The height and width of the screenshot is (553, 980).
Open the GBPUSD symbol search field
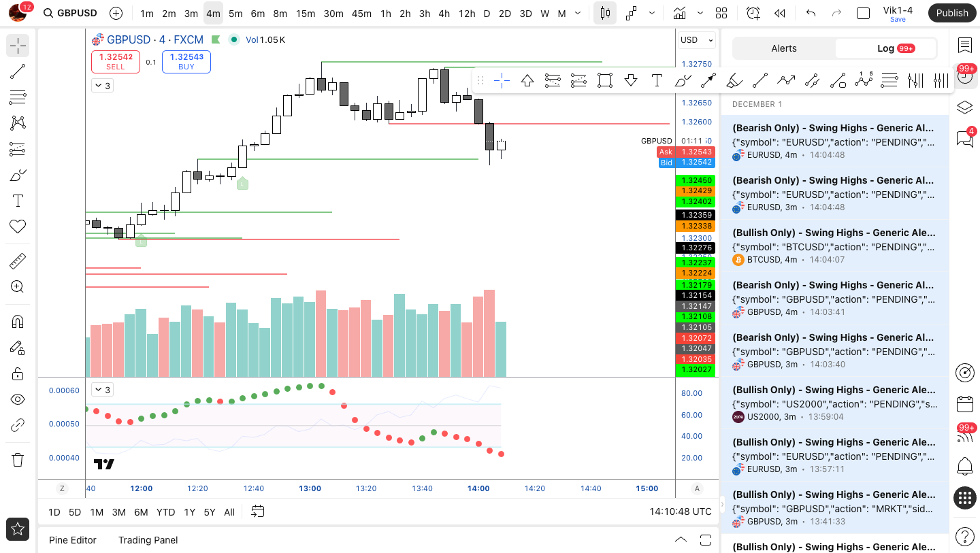(x=69, y=13)
